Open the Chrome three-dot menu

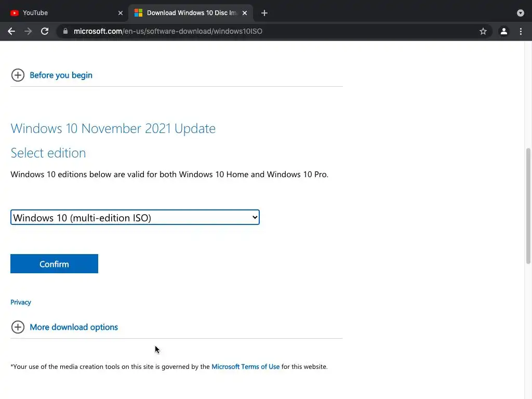[521, 31]
